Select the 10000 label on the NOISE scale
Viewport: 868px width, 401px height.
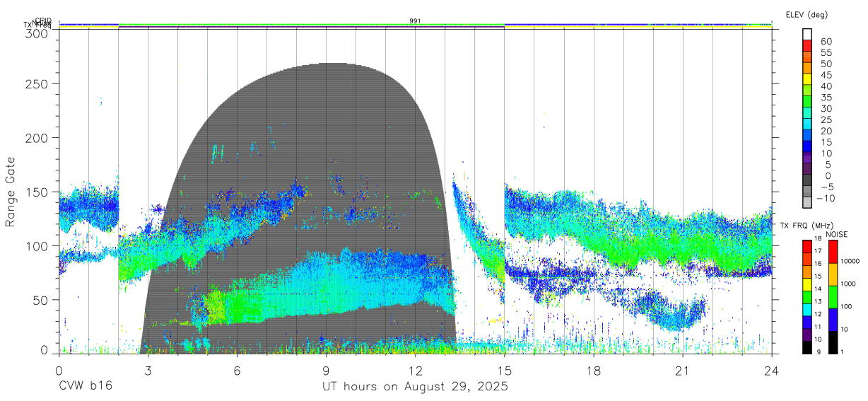(850, 262)
